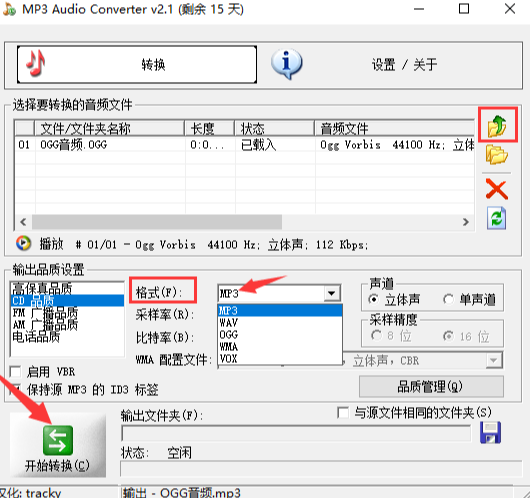Click the green refresh file list icon
The image size is (530, 498).
pos(497,218)
